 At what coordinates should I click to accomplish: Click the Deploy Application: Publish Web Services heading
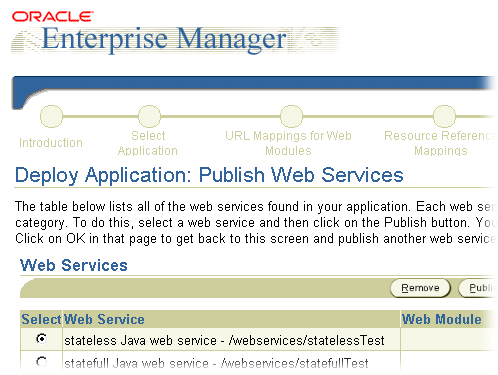point(209,175)
